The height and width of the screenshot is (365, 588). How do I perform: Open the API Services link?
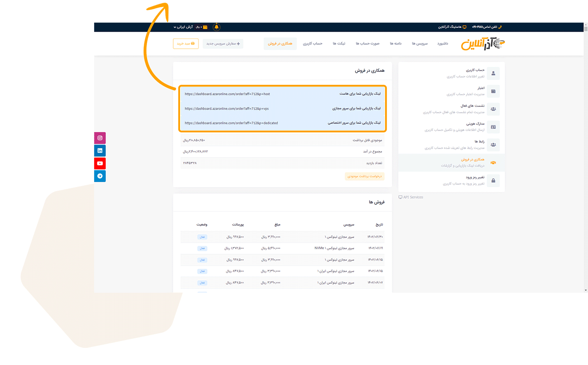(411, 197)
